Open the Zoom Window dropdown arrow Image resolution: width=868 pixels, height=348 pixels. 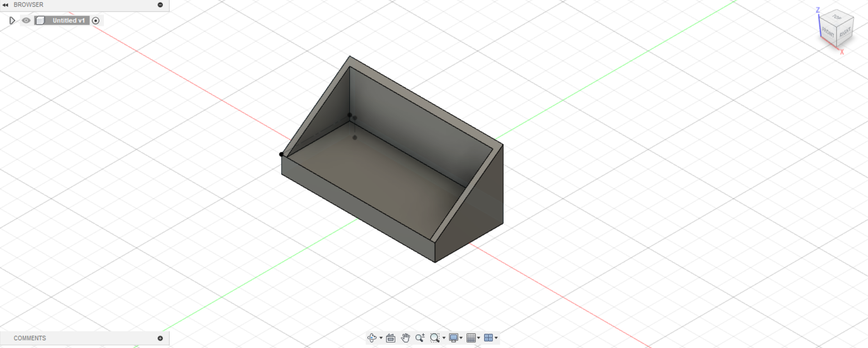pos(444,338)
